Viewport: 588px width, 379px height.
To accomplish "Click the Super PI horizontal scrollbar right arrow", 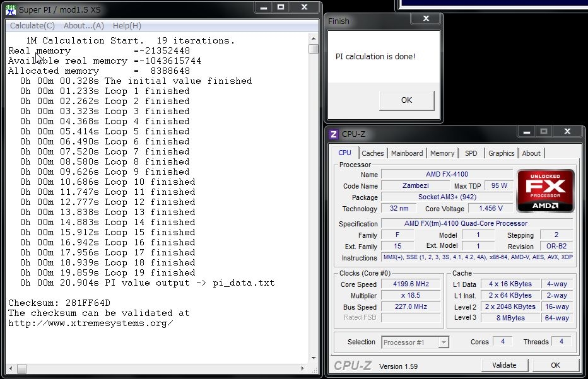I will click(x=302, y=368).
